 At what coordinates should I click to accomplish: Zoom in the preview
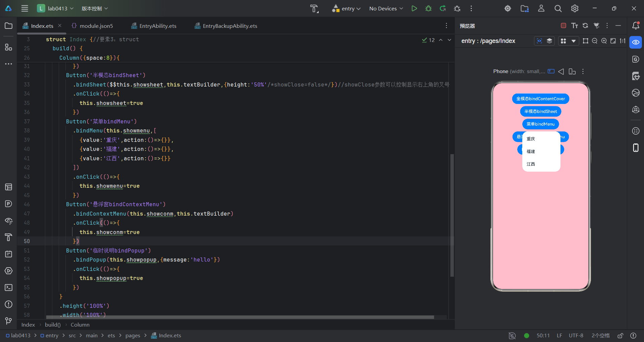[604, 41]
